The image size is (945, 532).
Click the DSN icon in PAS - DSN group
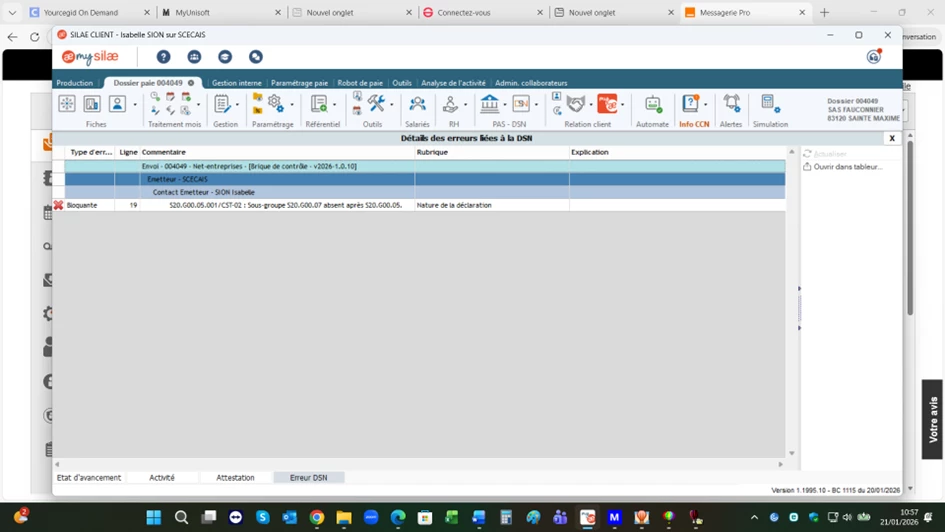(x=521, y=104)
